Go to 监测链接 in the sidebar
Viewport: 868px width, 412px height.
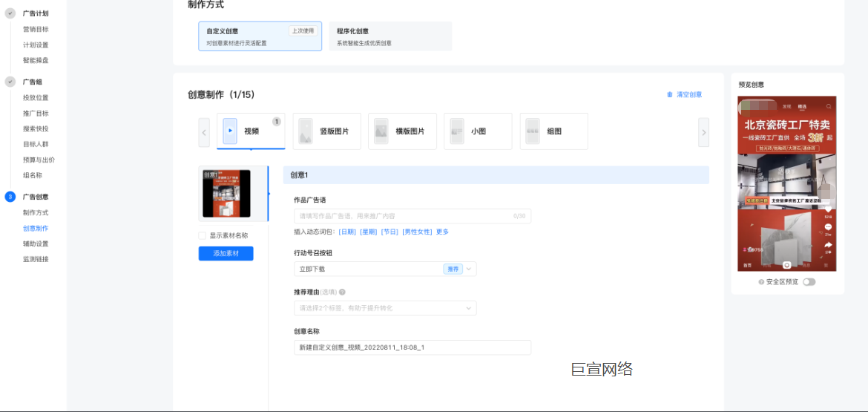[x=36, y=259]
